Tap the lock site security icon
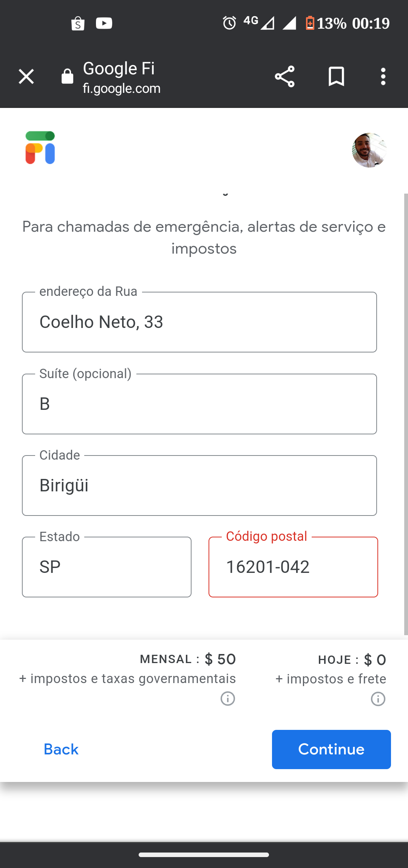408x868 pixels. click(x=67, y=77)
